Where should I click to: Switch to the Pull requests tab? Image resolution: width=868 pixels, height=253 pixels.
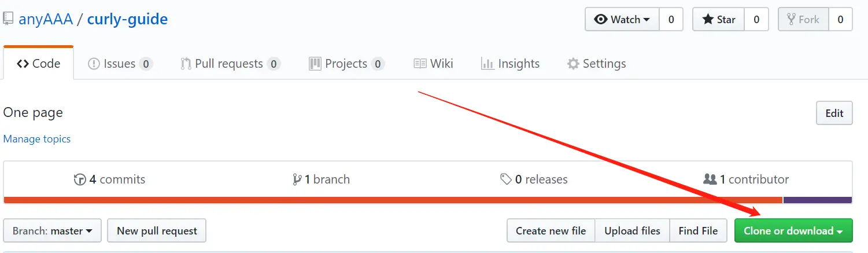(231, 64)
